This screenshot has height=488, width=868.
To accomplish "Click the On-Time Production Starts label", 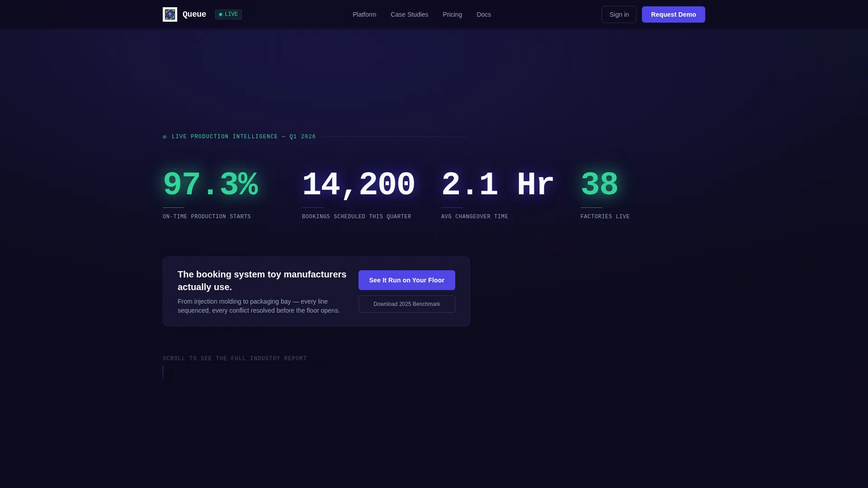I will point(207,217).
